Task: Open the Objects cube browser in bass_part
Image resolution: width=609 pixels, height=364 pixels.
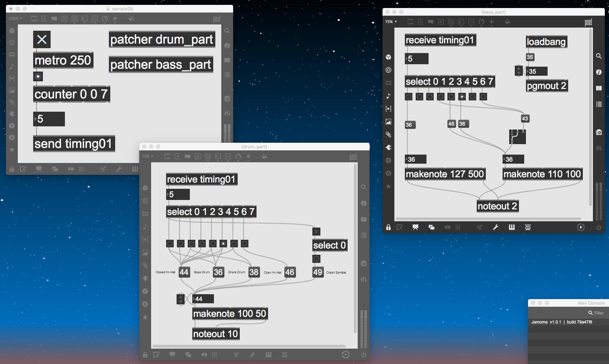Action: pos(388,57)
